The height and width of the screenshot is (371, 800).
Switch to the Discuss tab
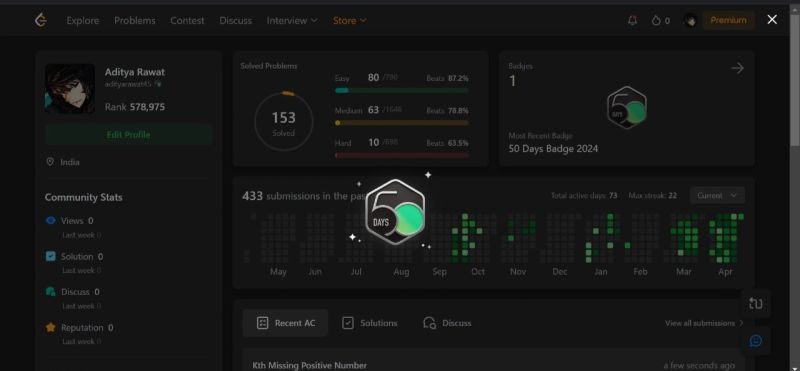447,323
